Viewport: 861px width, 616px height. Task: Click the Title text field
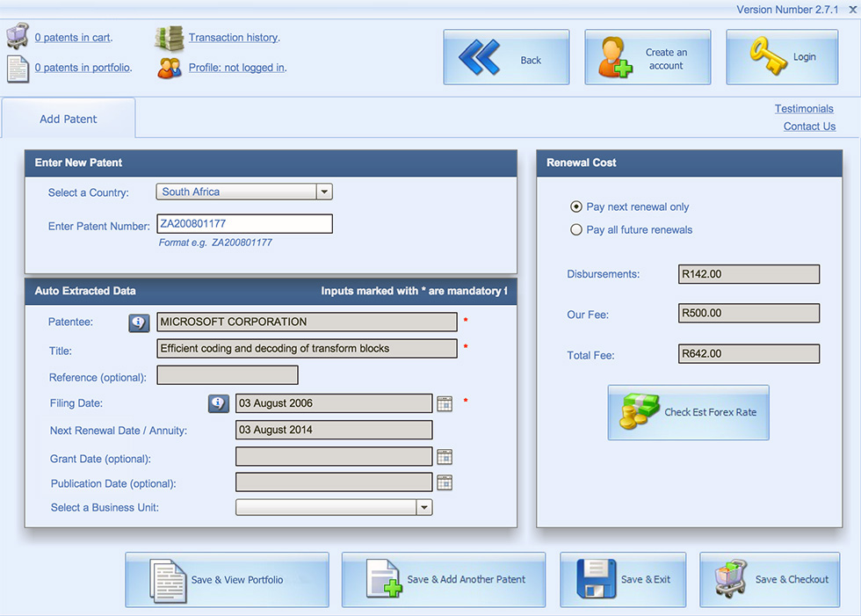click(x=307, y=349)
